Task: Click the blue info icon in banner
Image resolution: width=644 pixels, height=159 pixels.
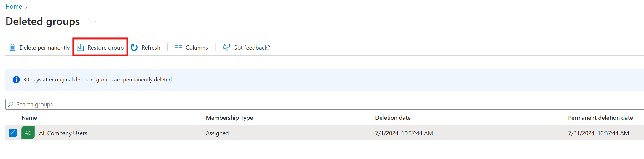Action: point(16,80)
